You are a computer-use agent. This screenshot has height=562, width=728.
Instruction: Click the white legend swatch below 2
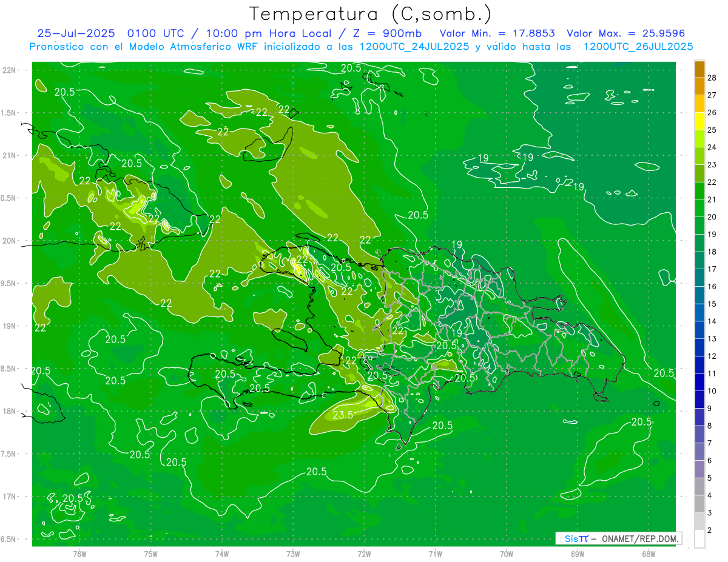tap(699, 539)
